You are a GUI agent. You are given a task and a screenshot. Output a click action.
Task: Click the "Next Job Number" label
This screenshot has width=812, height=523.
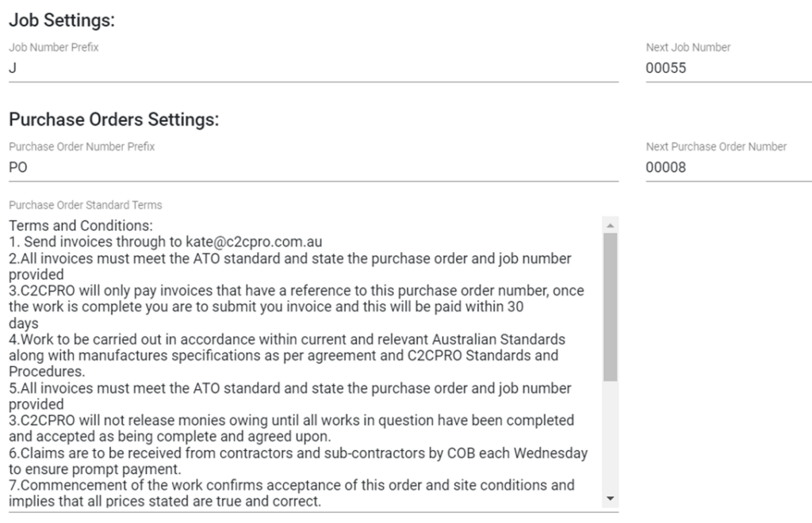coord(688,48)
